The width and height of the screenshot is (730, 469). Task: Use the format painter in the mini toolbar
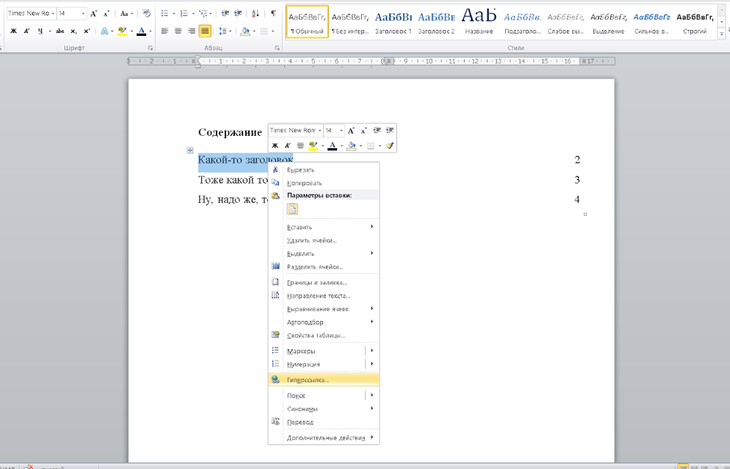390,146
